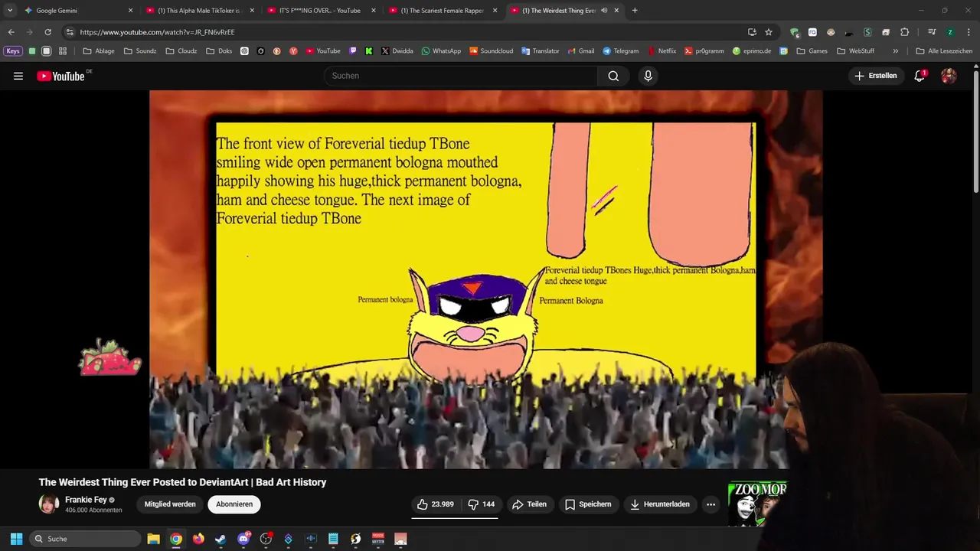
Task: Click the browser address bar URL
Action: [157, 32]
